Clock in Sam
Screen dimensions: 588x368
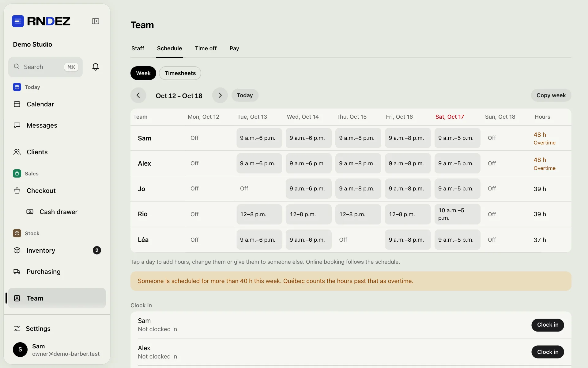(x=548, y=325)
